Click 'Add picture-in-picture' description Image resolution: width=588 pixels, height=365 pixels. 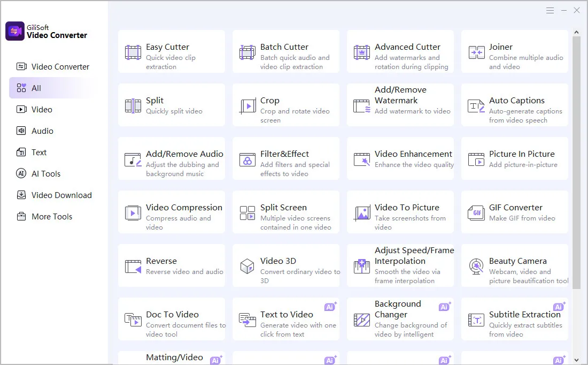pyautogui.click(x=523, y=165)
